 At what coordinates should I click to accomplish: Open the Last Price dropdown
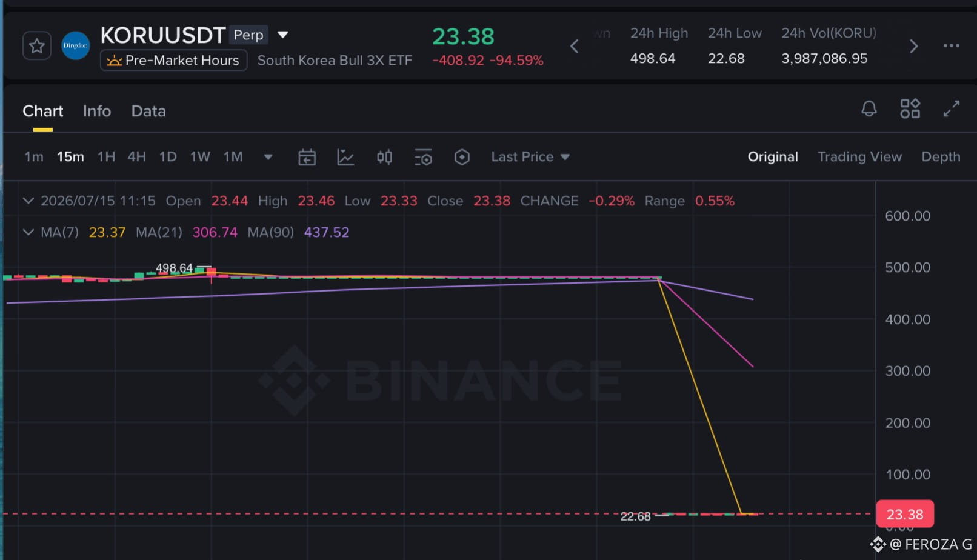pos(530,157)
